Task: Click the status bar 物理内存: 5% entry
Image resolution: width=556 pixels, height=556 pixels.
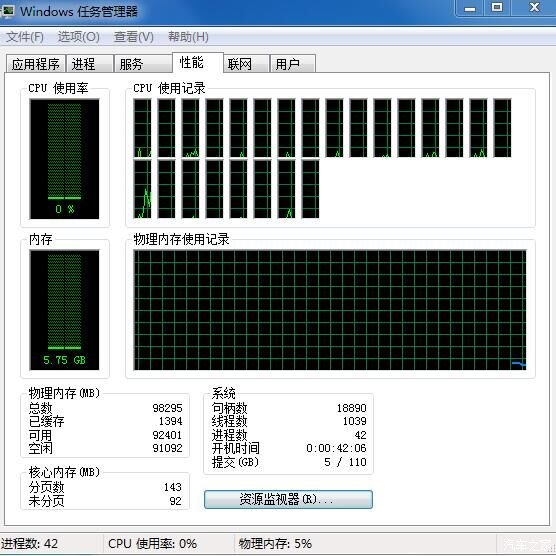Action: 276,544
